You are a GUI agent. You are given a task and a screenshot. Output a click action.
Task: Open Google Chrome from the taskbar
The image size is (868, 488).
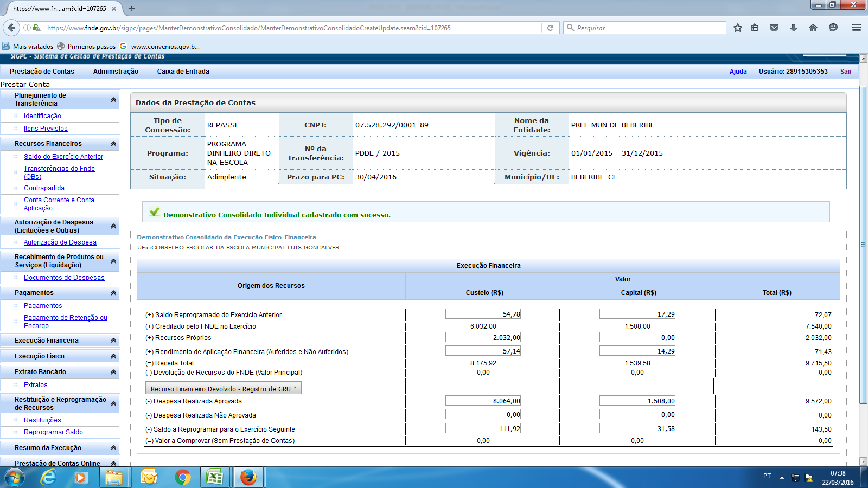tap(183, 477)
